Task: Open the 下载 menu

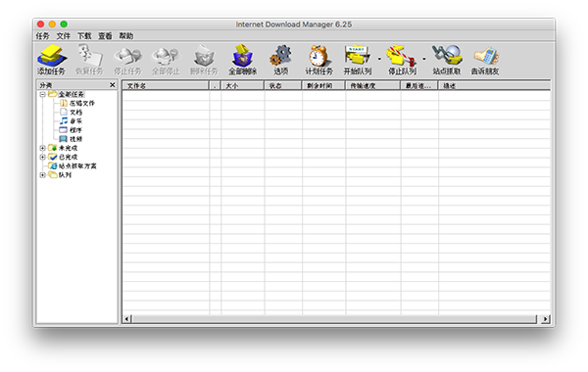Action: click(x=84, y=36)
